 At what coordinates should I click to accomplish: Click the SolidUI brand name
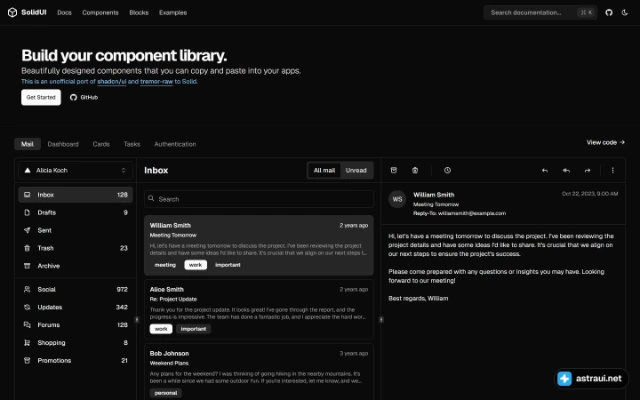pos(34,13)
